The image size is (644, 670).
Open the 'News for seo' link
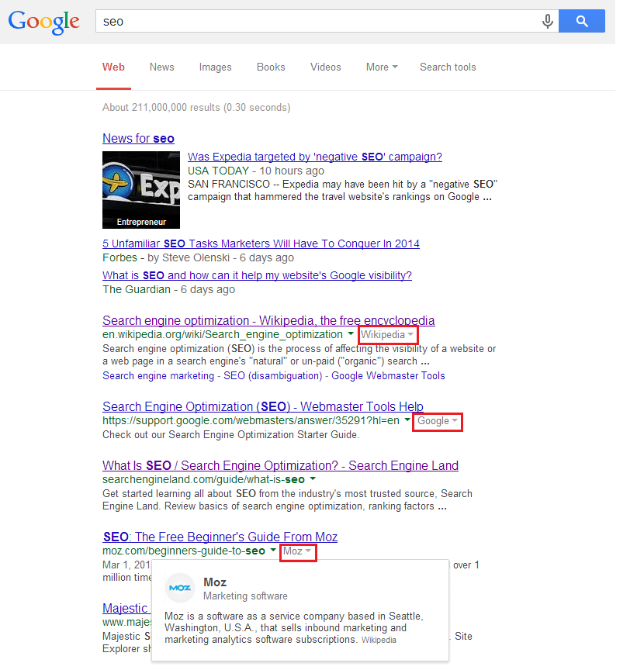138,138
